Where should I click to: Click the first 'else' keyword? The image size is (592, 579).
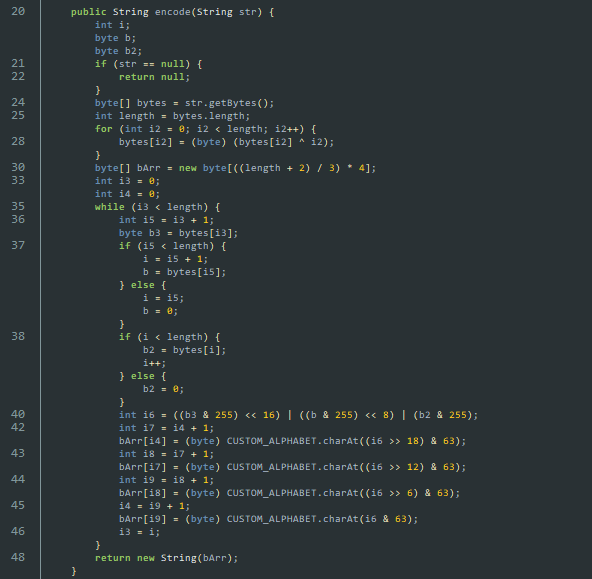143,285
